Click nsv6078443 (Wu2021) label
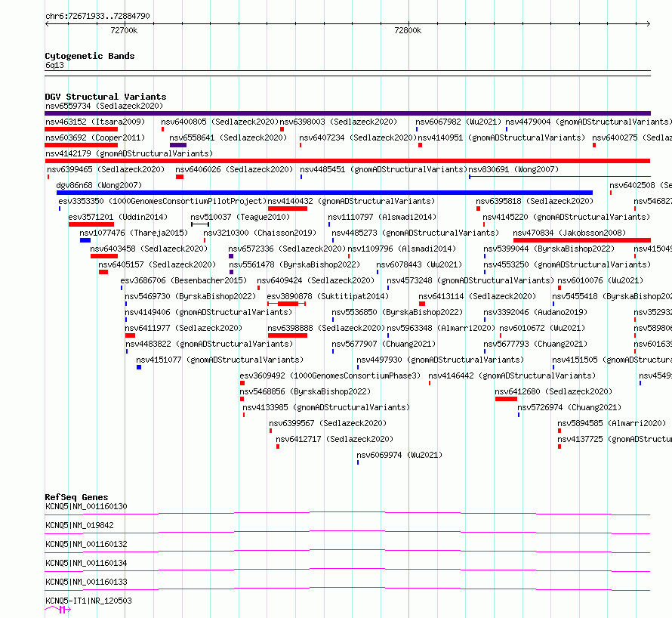The width and height of the screenshot is (672, 618). tap(419, 264)
